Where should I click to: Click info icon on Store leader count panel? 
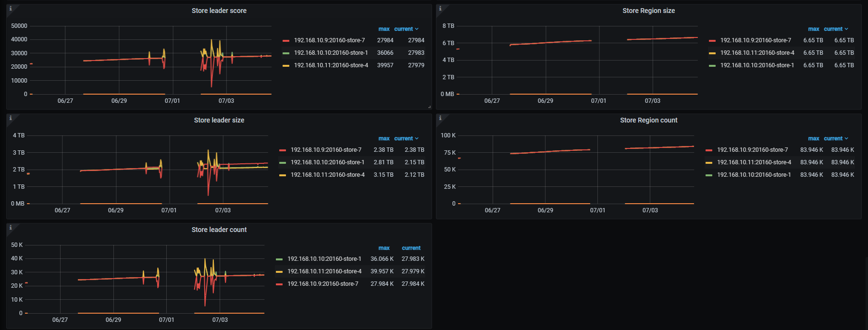[x=11, y=228]
